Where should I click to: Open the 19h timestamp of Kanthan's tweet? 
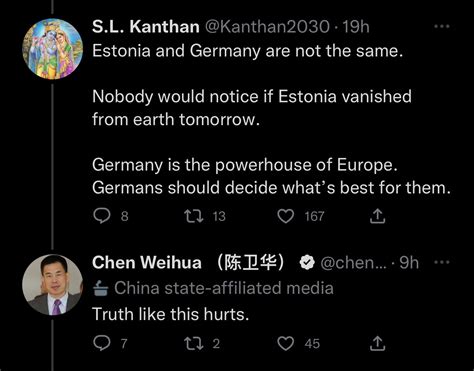pos(356,27)
